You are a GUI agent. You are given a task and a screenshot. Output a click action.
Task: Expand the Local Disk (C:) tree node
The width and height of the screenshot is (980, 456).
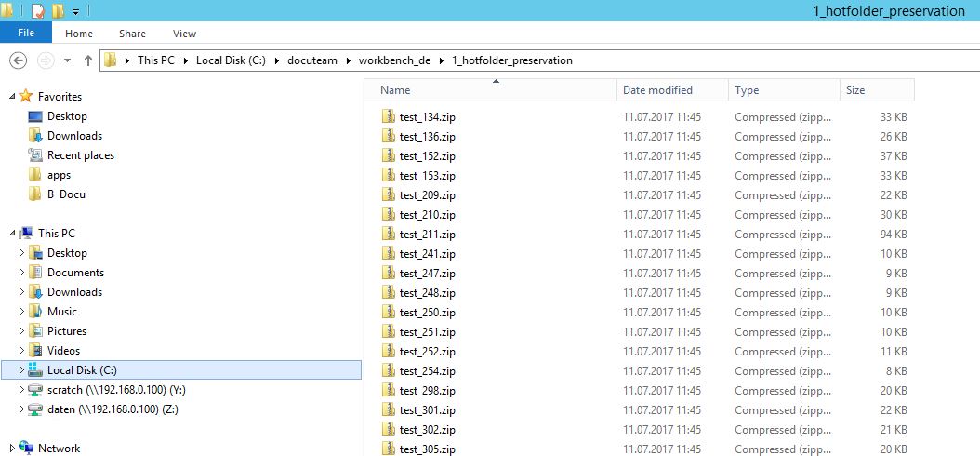[x=22, y=370]
